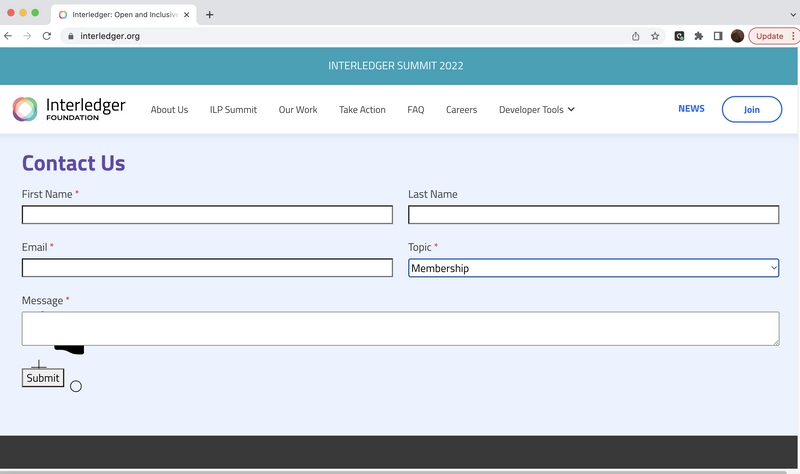
Task: Go back using the browser back arrow
Action: [8, 36]
